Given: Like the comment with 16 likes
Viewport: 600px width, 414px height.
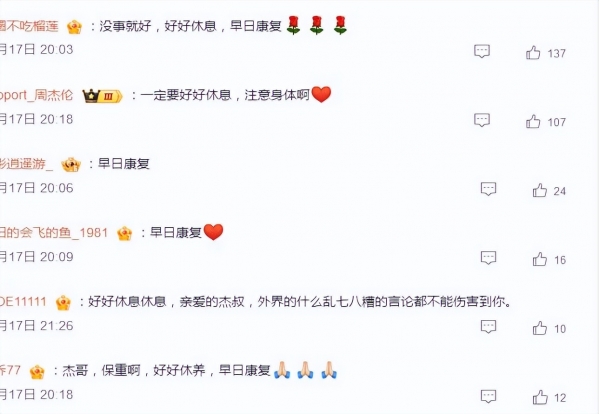Looking at the screenshot, I should click(x=540, y=259).
